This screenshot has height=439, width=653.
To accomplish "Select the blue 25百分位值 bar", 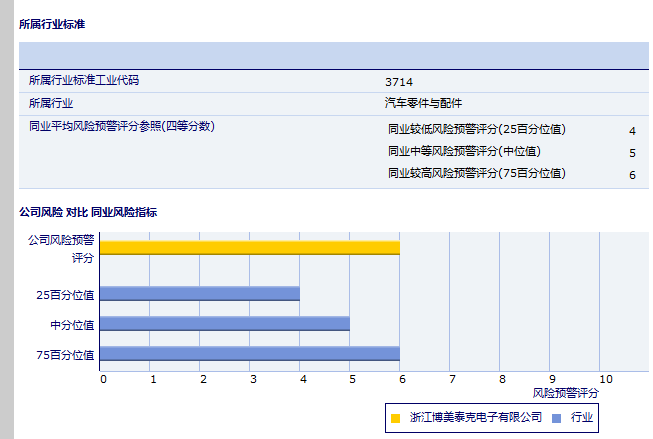I will [x=200, y=294].
